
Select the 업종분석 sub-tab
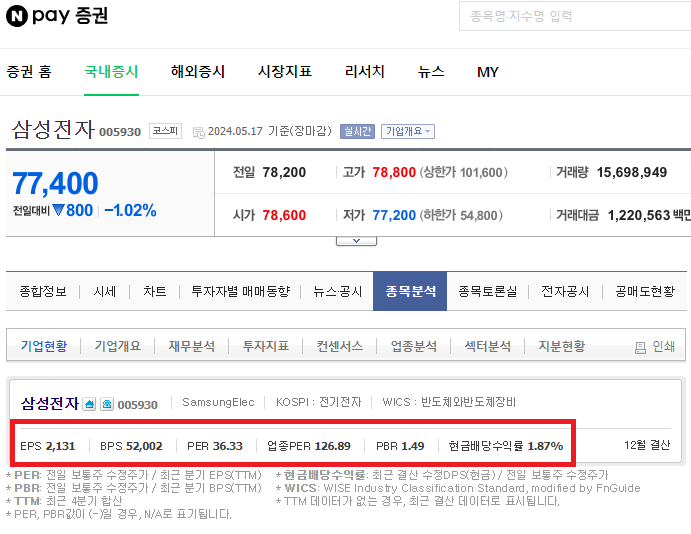414,346
